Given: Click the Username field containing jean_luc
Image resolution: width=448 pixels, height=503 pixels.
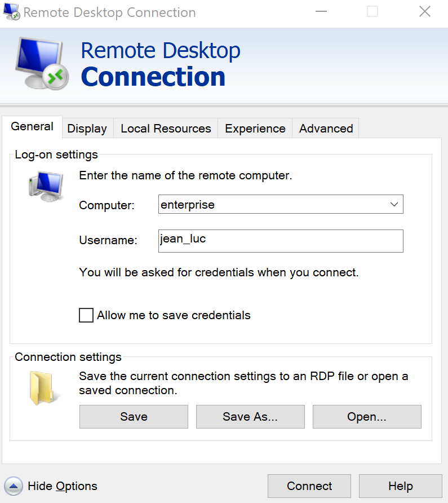Looking at the screenshot, I should pos(281,241).
